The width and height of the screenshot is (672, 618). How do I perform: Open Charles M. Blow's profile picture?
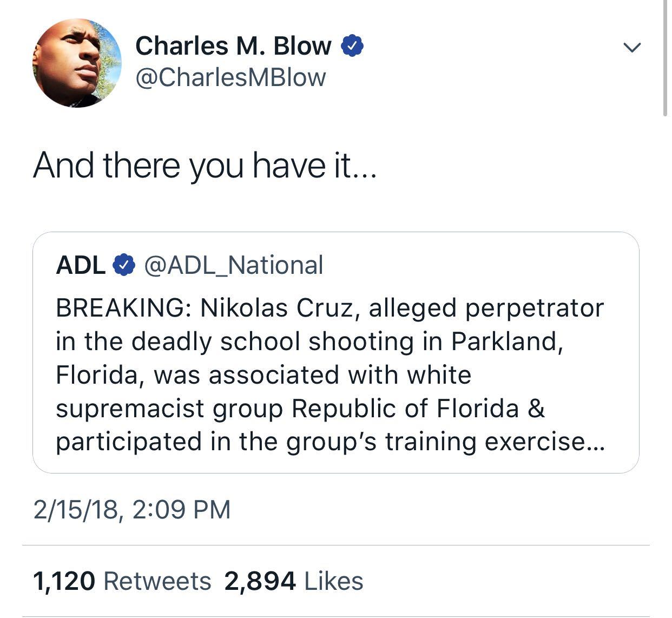coord(77,63)
